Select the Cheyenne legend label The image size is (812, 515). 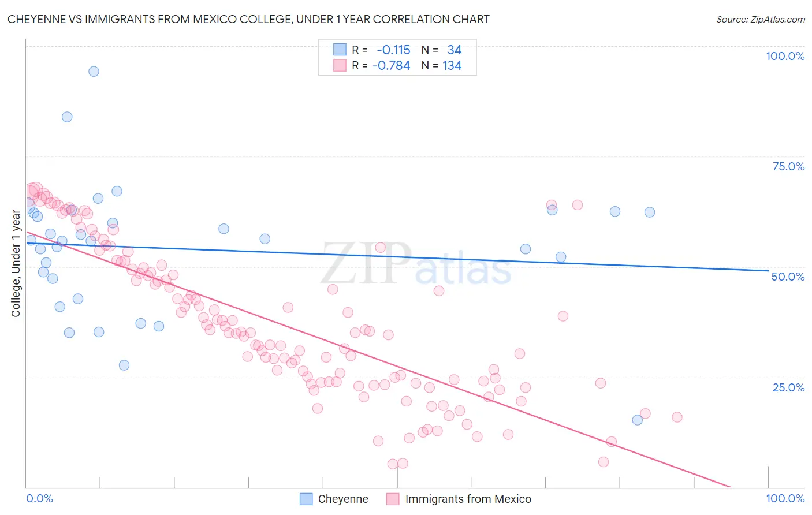pos(343,499)
